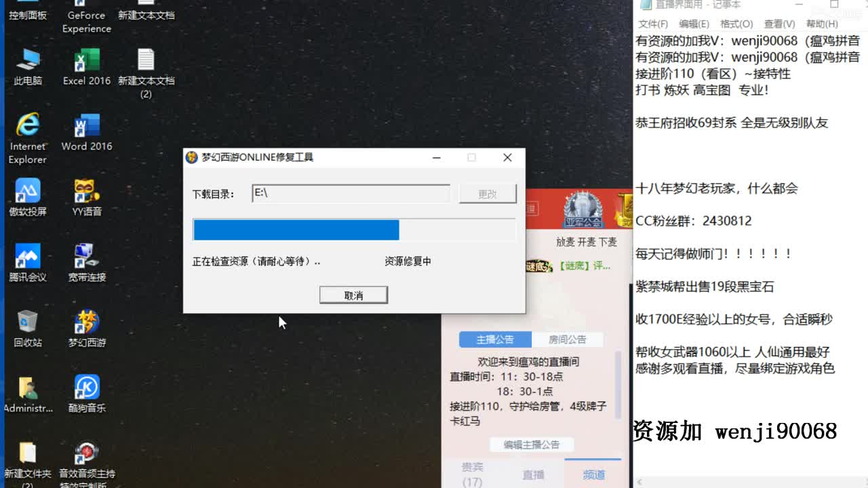The width and height of the screenshot is (868, 488).
Task: Click the 每天记得做师门 line in Notepad
Action: (x=714, y=253)
